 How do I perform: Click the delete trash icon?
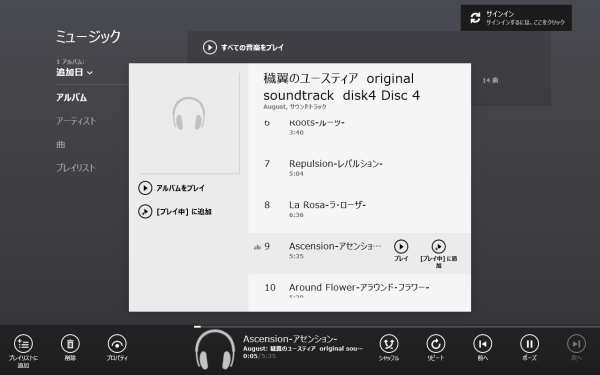coord(70,344)
